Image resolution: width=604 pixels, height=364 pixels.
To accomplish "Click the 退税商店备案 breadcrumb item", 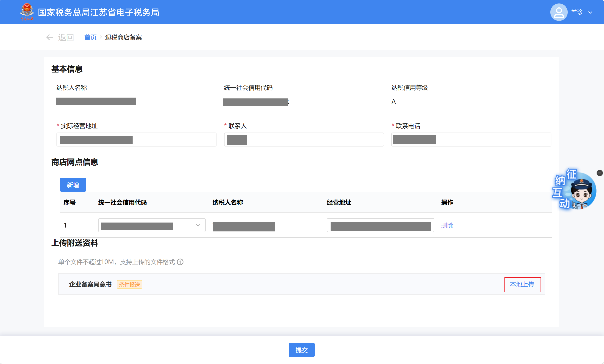I will click(123, 37).
